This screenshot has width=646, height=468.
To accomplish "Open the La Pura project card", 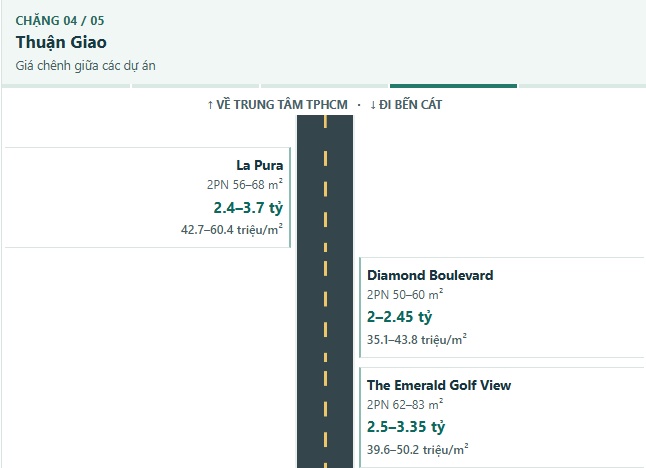I will tap(148, 197).
